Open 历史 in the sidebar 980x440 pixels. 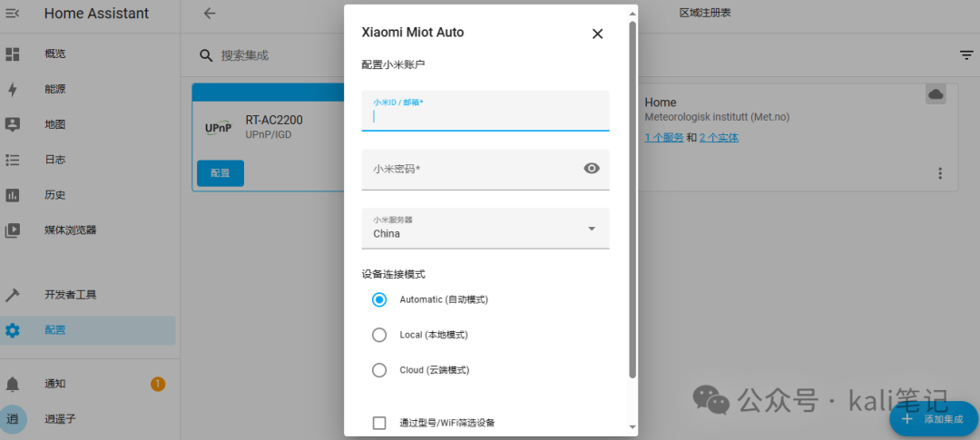coord(87,195)
